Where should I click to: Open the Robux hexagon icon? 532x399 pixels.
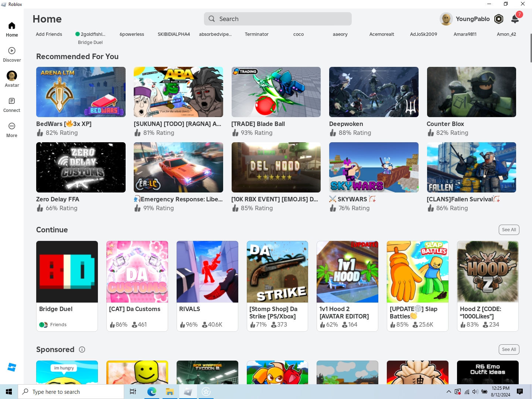[x=499, y=19]
